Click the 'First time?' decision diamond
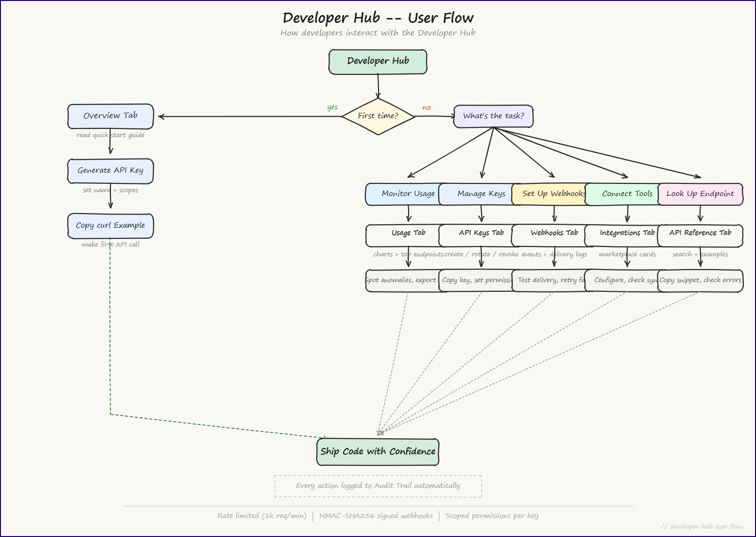This screenshot has height=537, width=756. coord(378,116)
